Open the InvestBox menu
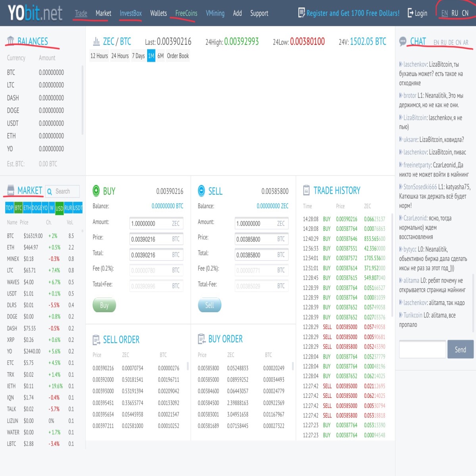Screen dimensions: 476x476 (x=131, y=13)
